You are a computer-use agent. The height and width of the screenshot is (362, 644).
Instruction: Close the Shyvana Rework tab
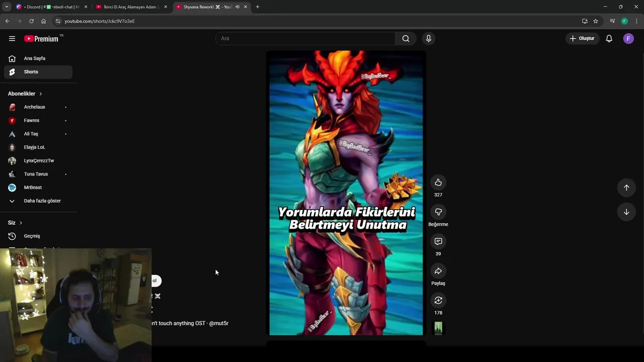click(x=246, y=7)
